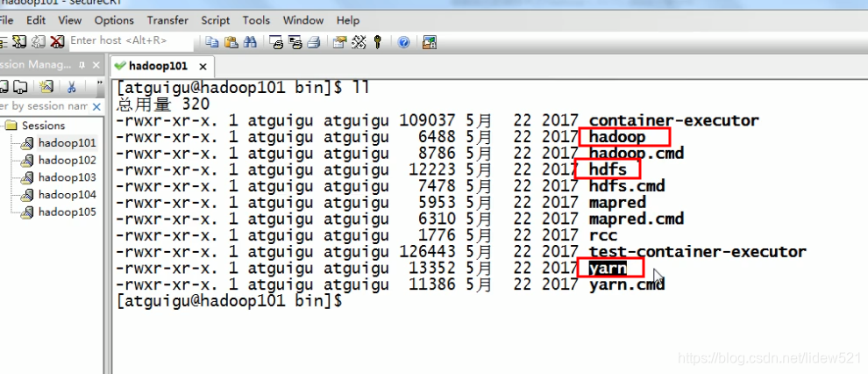Clear the session name filter with X
This screenshot has height=374, width=868.
pyautogui.click(x=96, y=106)
